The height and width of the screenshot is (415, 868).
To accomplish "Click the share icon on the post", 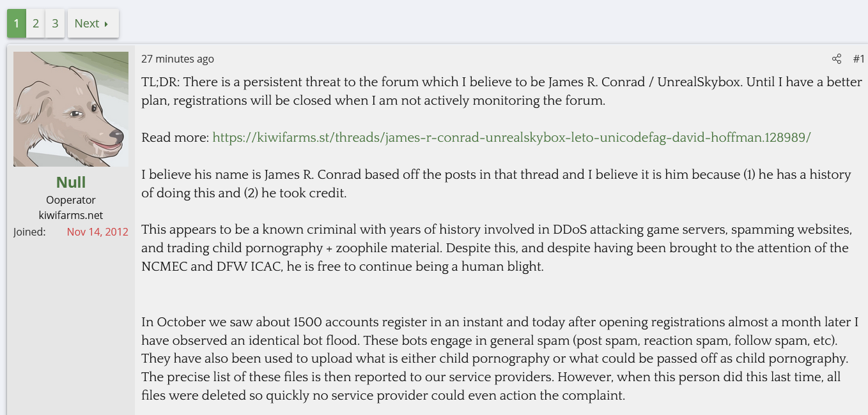I will coord(836,59).
